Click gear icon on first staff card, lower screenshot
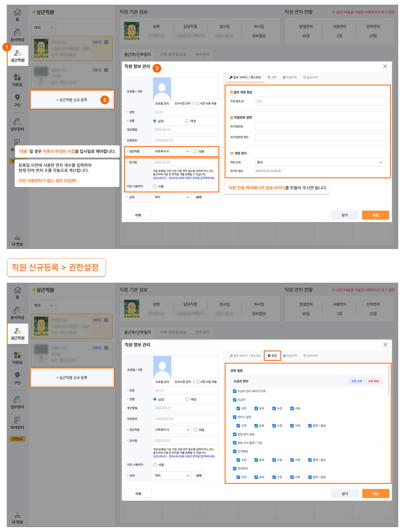 click(x=106, y=320)
